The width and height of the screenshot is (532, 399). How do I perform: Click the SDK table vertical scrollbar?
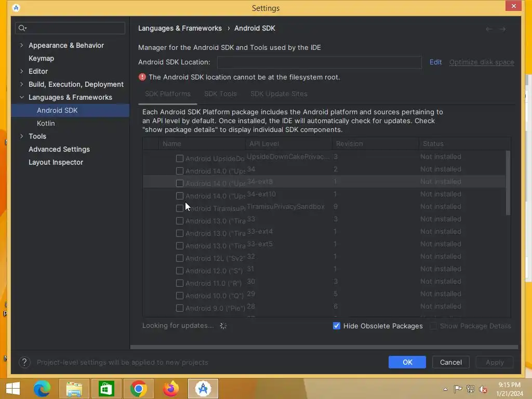pyautogui.click(x=508, y=183)
